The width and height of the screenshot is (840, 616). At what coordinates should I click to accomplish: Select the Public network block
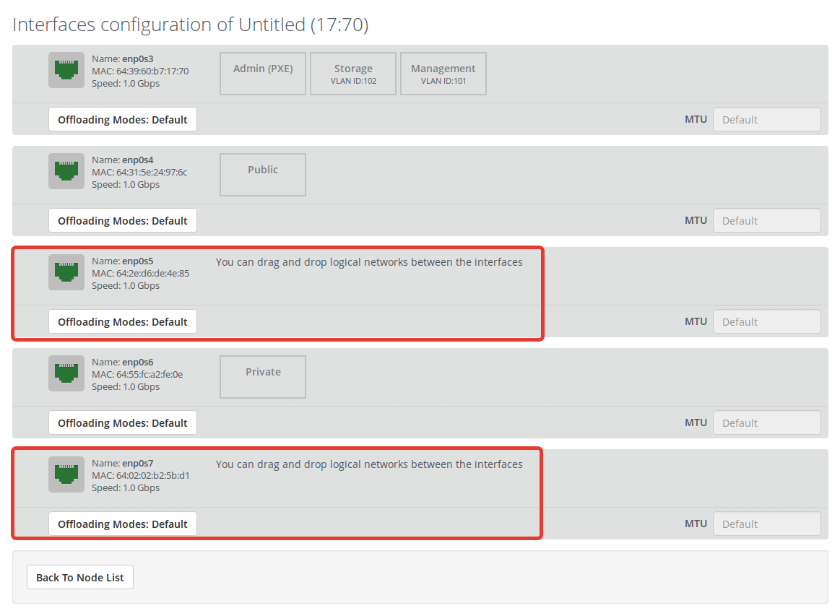[x=263, y=175]
